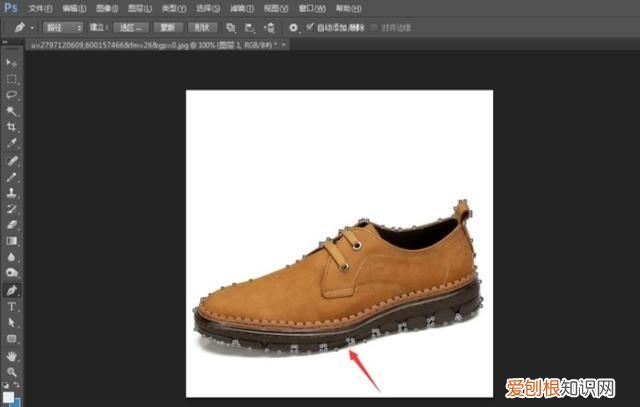Select the Blur tool
This screenshot has width=640, height=407.
click(11, 257)
